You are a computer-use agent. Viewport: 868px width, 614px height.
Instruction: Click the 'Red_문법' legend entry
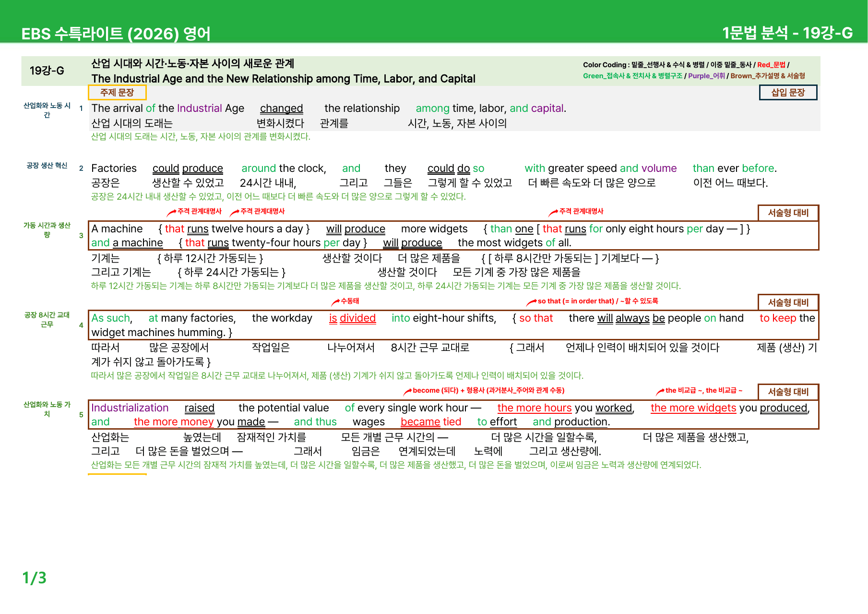point(771,65)
